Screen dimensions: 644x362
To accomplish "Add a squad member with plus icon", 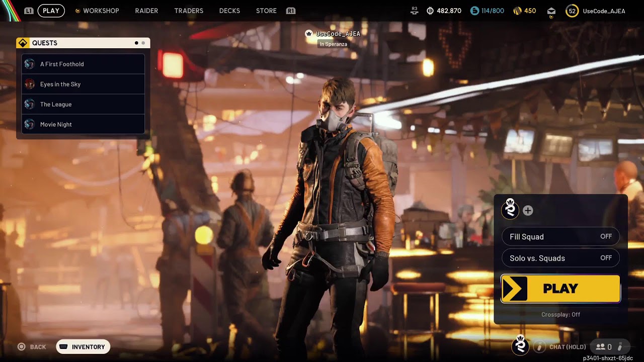I will click(x=528, y=211).
